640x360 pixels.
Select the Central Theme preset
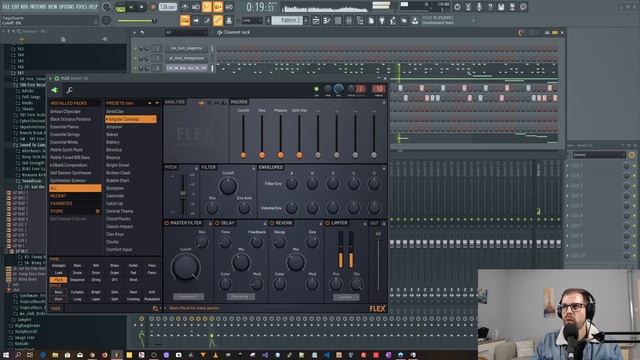click(x=119, y=211)
